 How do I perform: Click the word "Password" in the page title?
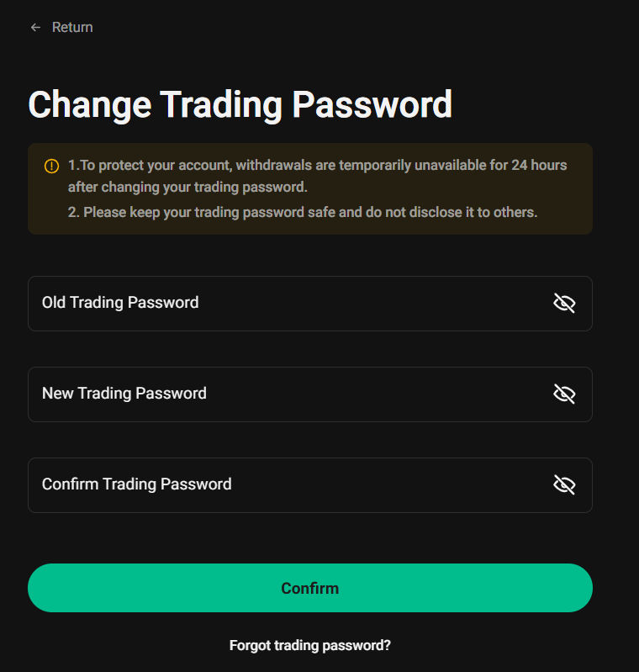tap(372, 105)
